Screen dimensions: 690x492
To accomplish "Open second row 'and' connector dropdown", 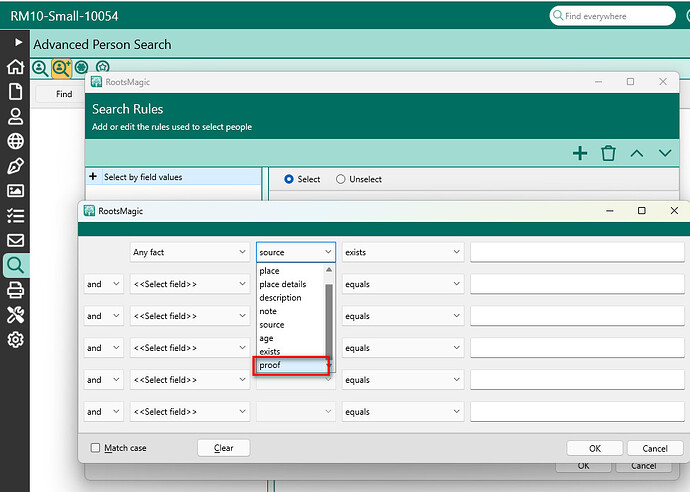I will click(103, 284).
